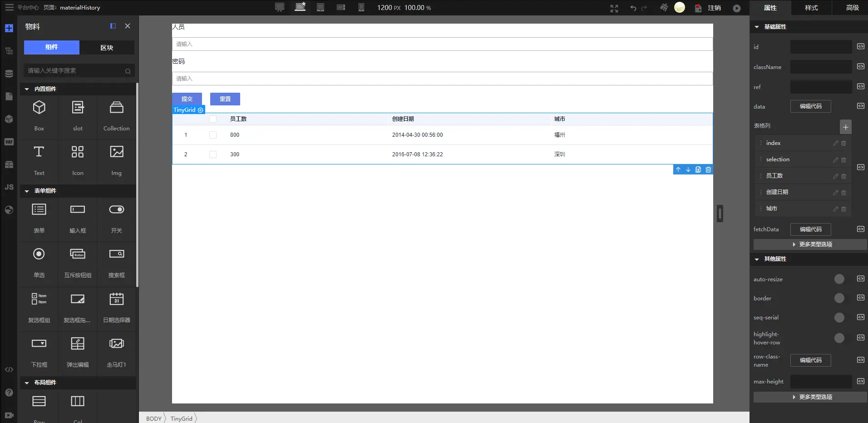Image resolution: width=868 pixels, height=423 pixels.
Task: Collapse the 内置组件 section
Action: coord(27,89)
